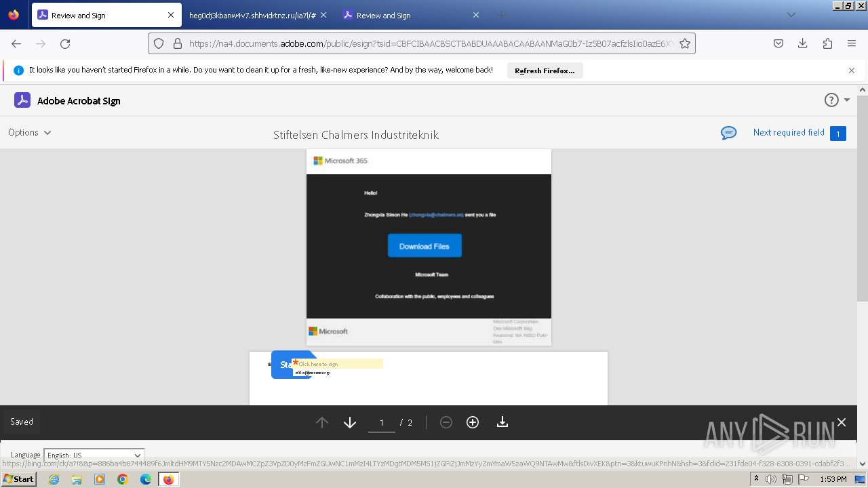Click the page number input field
This screenshot has width=868, height=488.
click(x=381, y=422)
